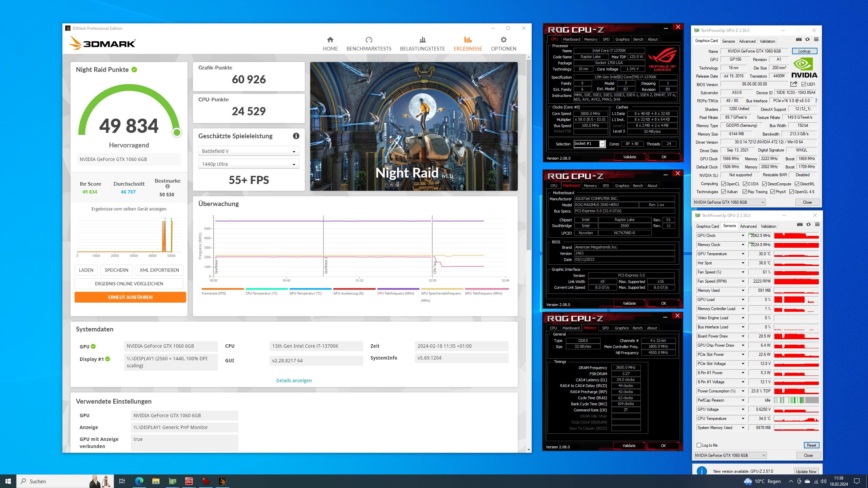Image resolution: width=868 pixels, height=488 pixels.
Task: Toggle DirectCompute checkbox in GPU-Z
Action: click(764, 184)
